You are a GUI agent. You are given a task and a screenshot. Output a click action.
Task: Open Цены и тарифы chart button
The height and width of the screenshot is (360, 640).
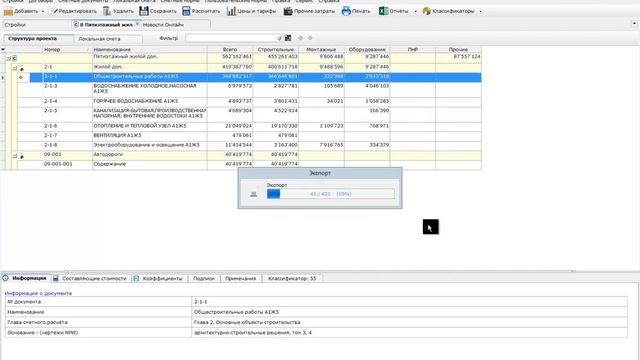click(251, 11)
